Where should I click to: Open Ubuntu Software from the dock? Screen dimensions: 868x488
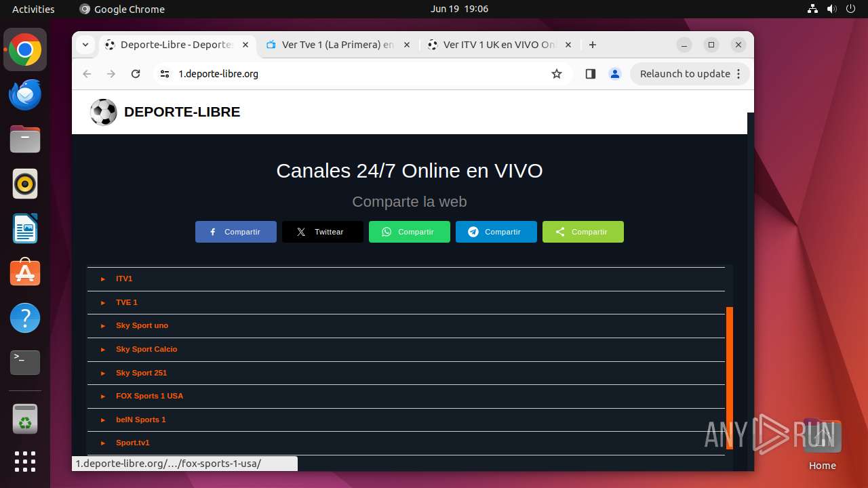coord(25,273)
